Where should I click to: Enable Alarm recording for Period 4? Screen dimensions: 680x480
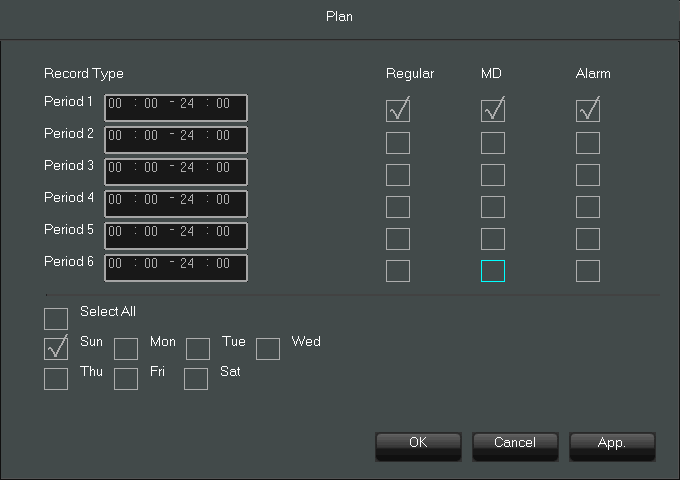point(588,207)
